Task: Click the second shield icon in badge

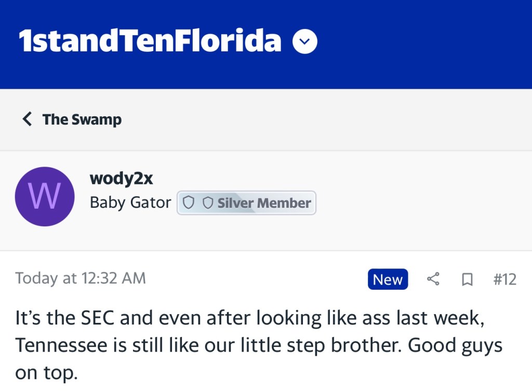Action: pos(208,203)
